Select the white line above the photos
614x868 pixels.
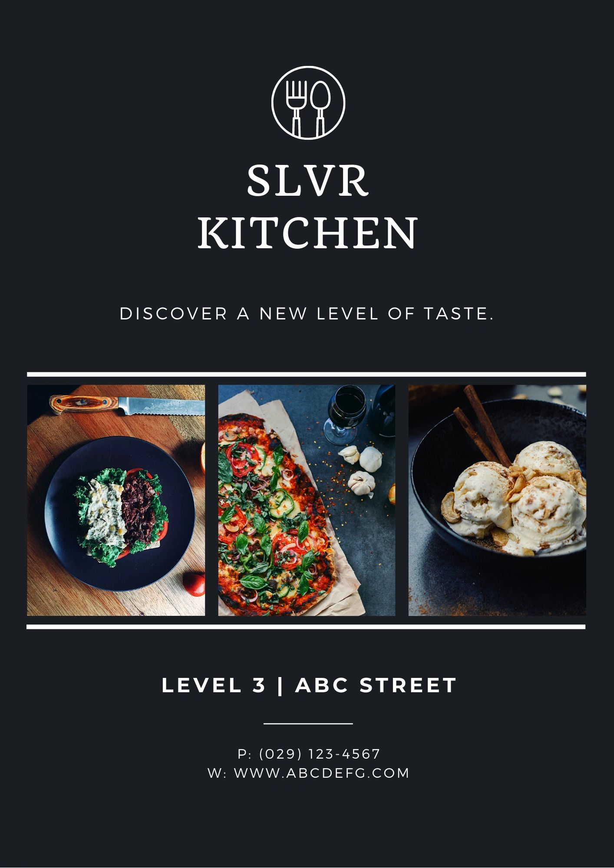[x=307, y=374]
